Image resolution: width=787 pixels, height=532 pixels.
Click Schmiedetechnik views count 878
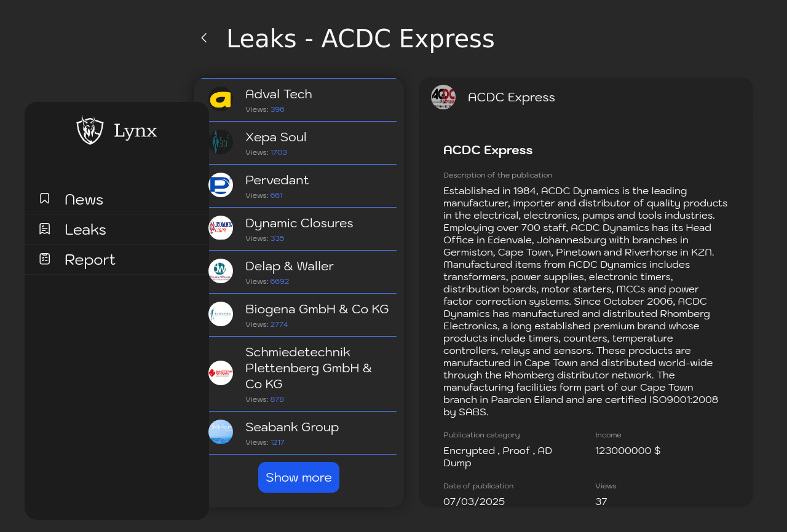(277, 399)
